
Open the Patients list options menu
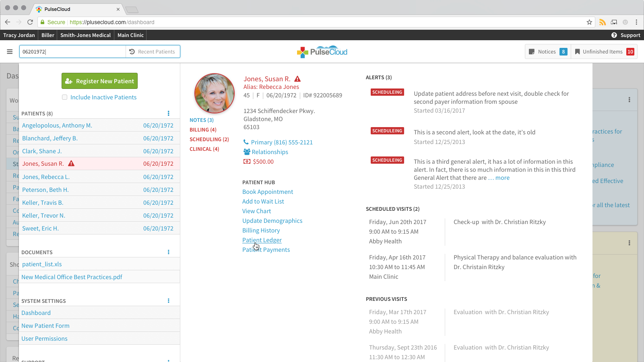click(x=169, y=113)
